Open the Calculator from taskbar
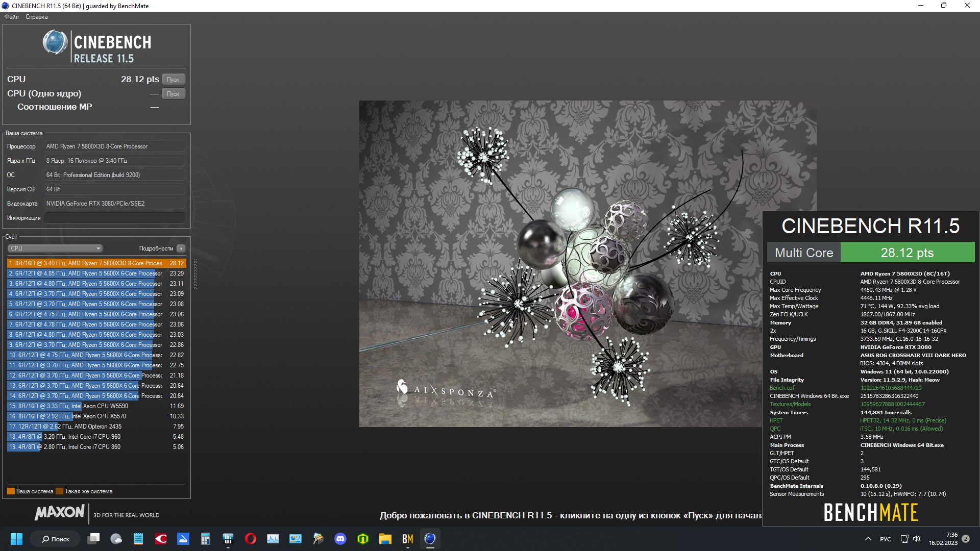980x551 pixels. (206, 539)
